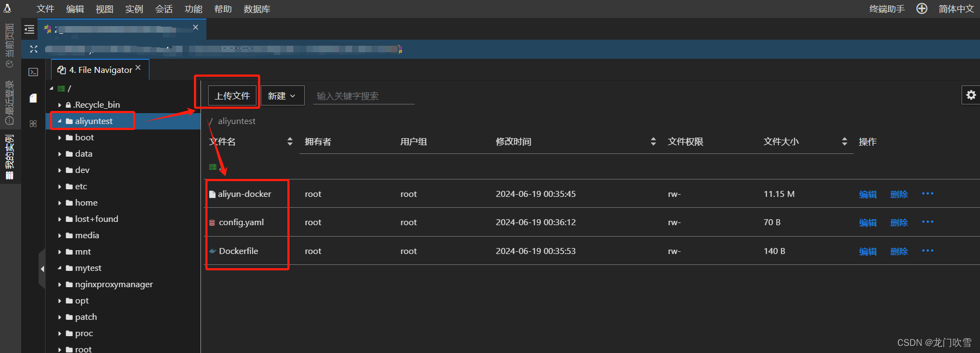Open the 文件 menu
The image size is (980, 353).
[x=46, y=9]
